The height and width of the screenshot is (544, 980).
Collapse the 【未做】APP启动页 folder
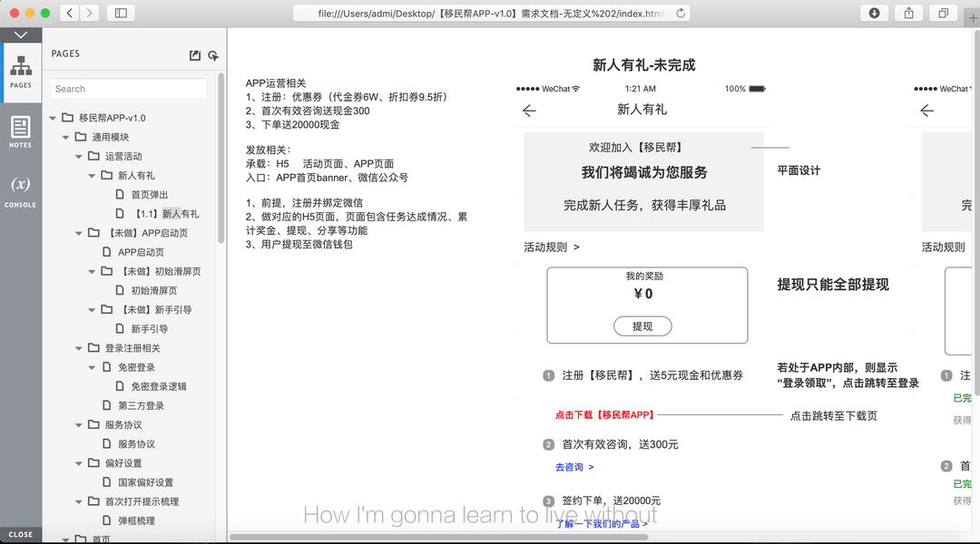tap(79, 234)
